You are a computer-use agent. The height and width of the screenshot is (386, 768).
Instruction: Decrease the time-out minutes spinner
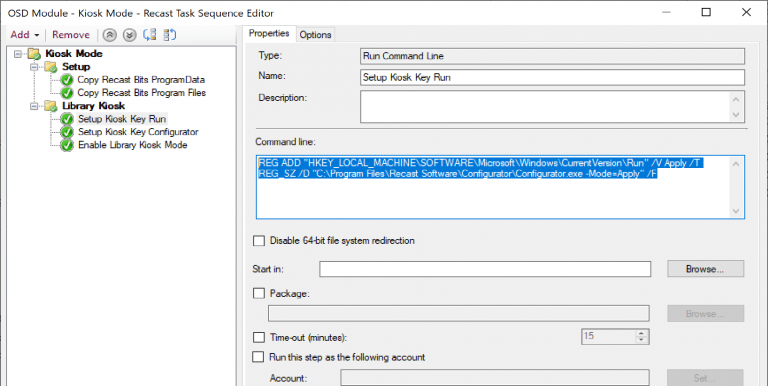(642, 340)
